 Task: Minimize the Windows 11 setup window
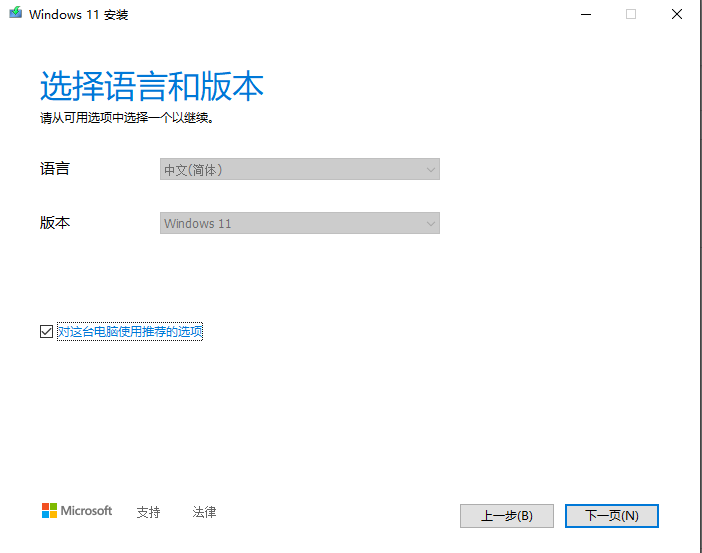(x=586, y=14)
